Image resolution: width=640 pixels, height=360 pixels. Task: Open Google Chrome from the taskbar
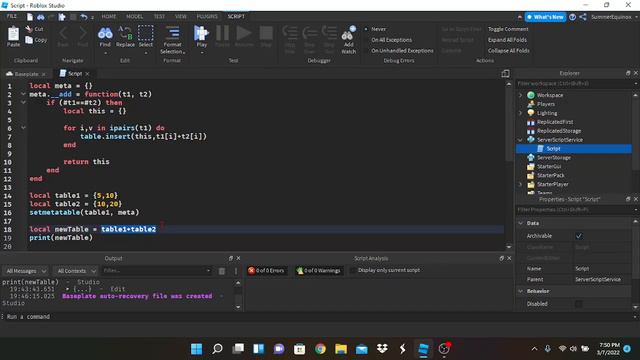click(320, 349)
